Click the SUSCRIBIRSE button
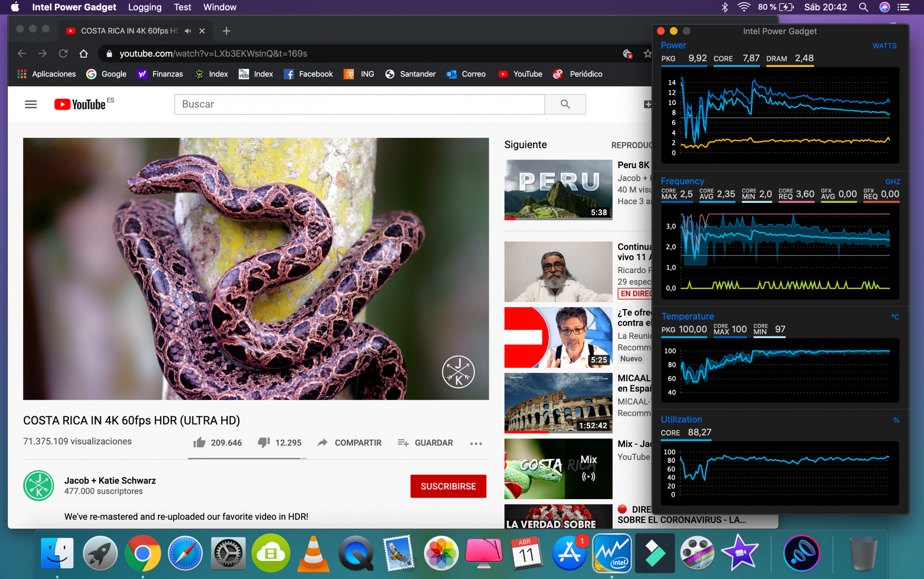 (x=448, y=486)
